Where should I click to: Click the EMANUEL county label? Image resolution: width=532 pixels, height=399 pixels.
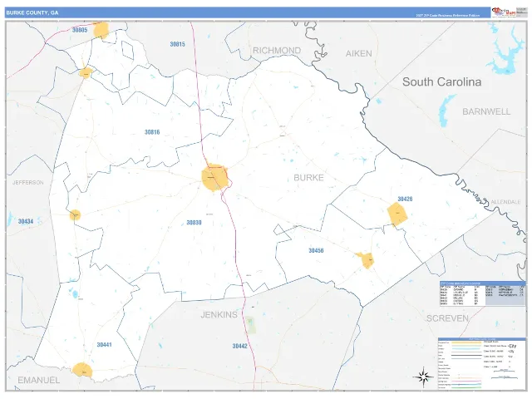tap(39, 381)
